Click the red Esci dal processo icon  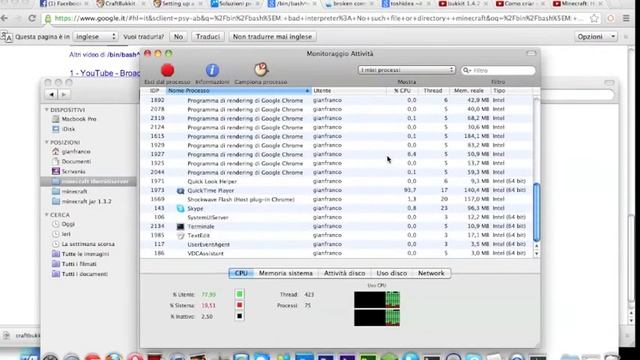tap(167, 71)
